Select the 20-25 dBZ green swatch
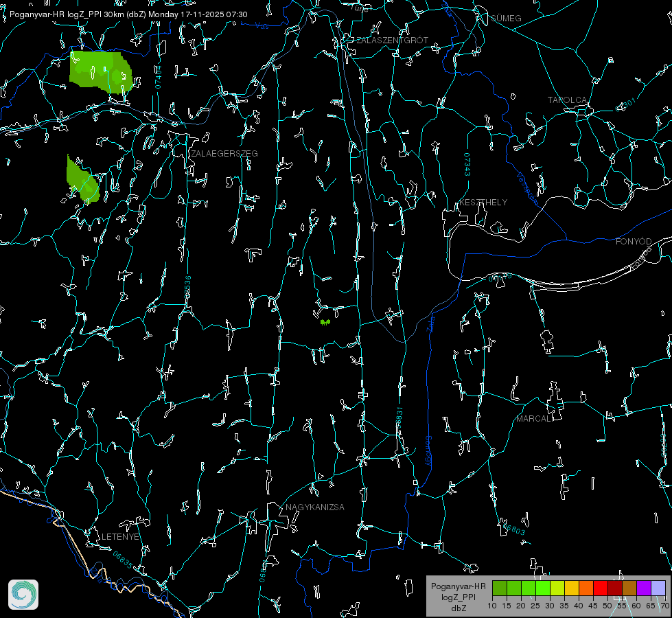672x618 pixels. pyautogui.click(x=529, y=588)
